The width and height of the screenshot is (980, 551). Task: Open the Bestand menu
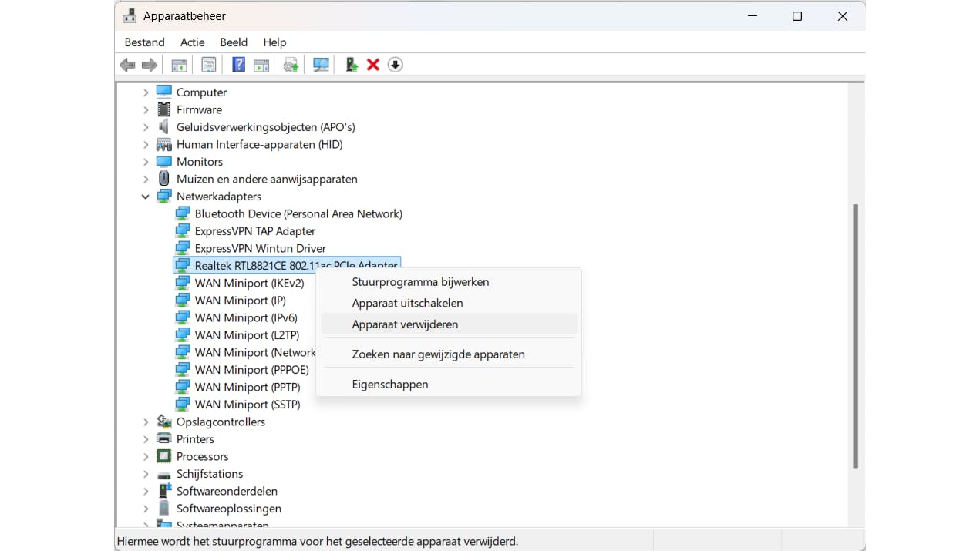(x=145, y=42)
